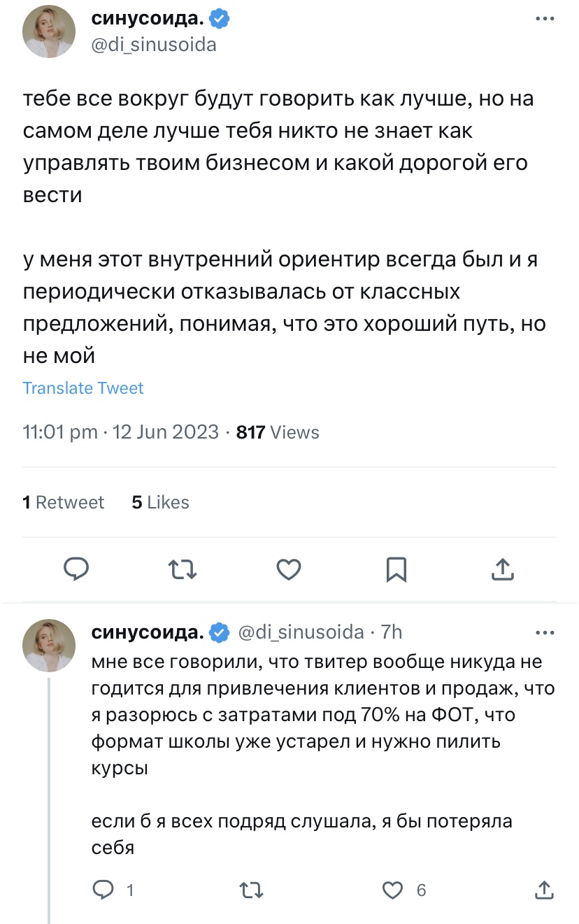
Task: Like the reply tweet with 6 likes
Action: pyautogui.click(x=394, y=890)
